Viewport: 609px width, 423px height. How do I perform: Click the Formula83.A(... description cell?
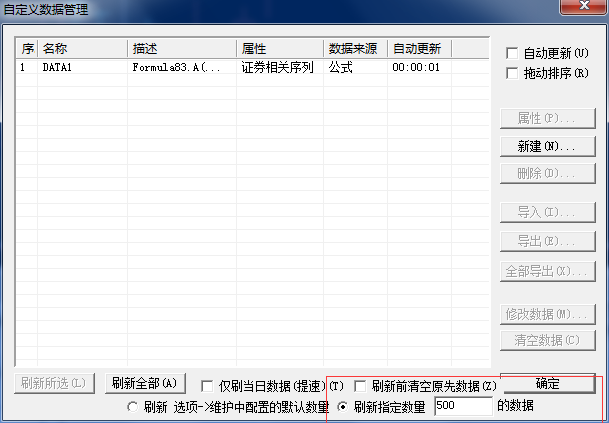point(177,68)
